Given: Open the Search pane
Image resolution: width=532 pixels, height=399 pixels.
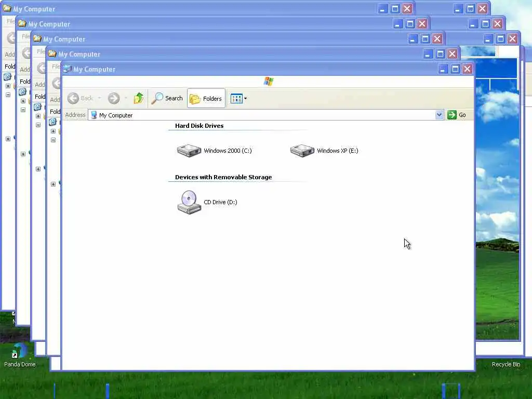Looking at the screenshot, I should point(167,98).
